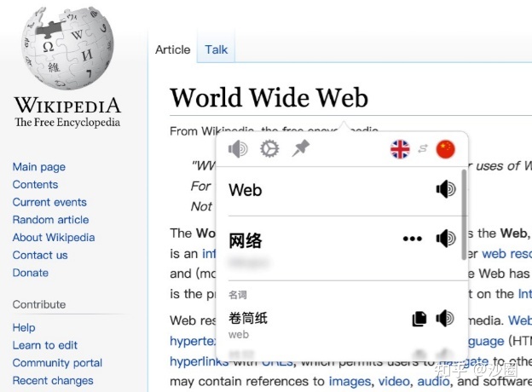
Task: Click the Wikipedia wordmark text
Action: pyautogui.click(x=67, y=106)
